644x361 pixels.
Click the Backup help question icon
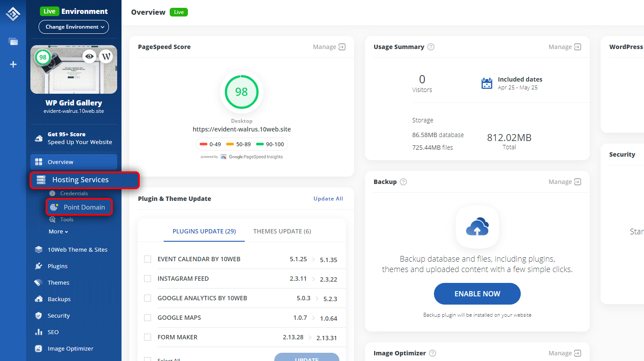pyautogui.click(x=403, y=182)
